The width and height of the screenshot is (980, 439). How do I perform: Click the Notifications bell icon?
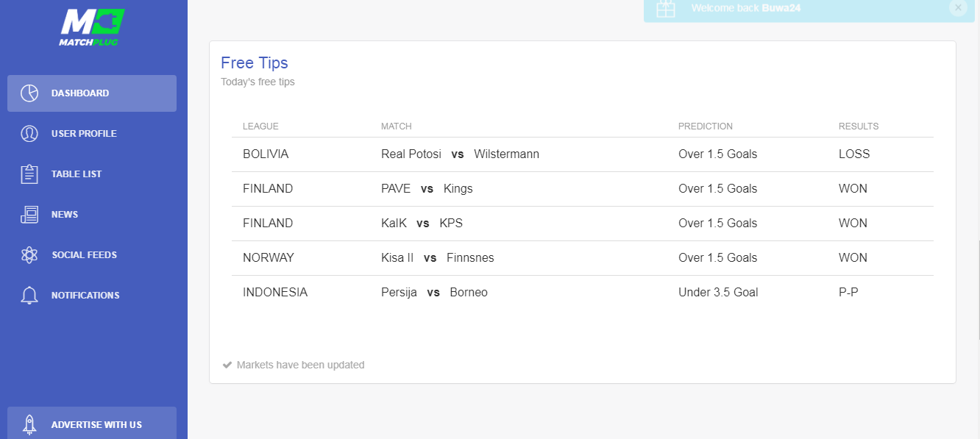point(29,296)
